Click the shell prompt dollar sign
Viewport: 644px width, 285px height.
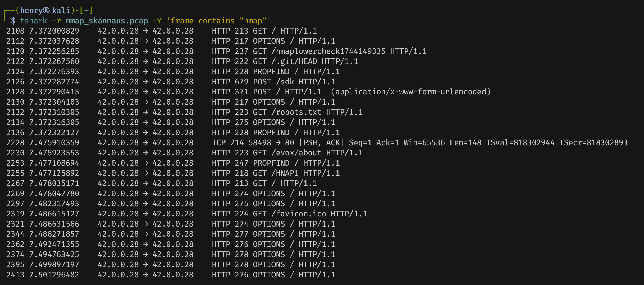click(13, 21)
